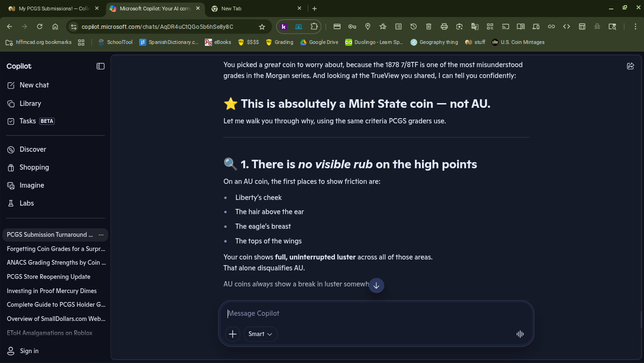Open the Imagine page
The image size is (644, 363).
pos(55,185)
